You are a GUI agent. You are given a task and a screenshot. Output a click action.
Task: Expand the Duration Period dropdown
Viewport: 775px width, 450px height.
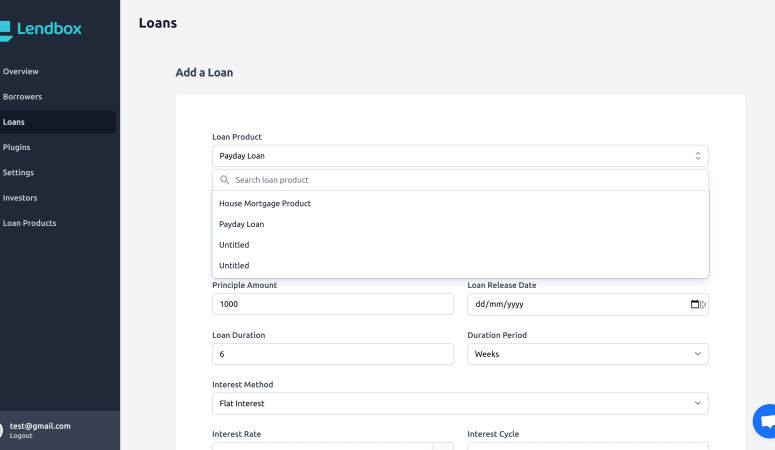tap(588, 354)
